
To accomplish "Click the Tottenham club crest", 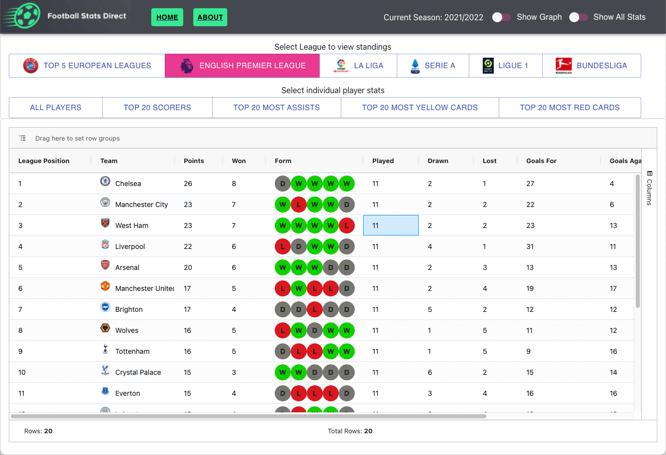I will coord(105,349).
